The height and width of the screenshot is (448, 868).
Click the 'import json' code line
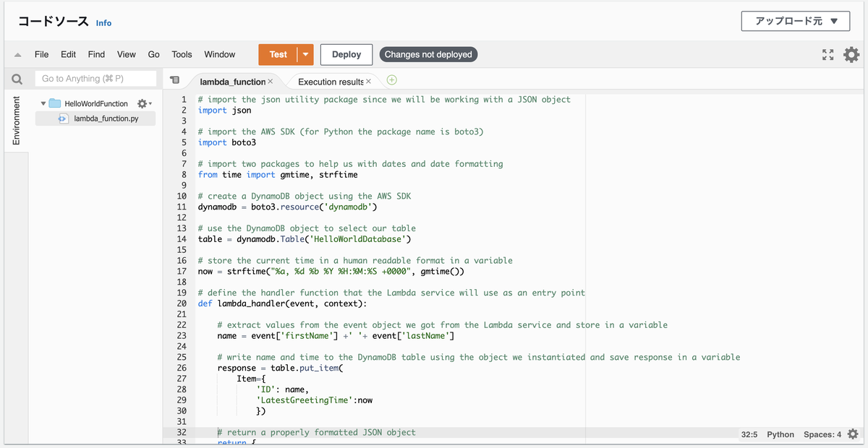[x=224, y=111]
